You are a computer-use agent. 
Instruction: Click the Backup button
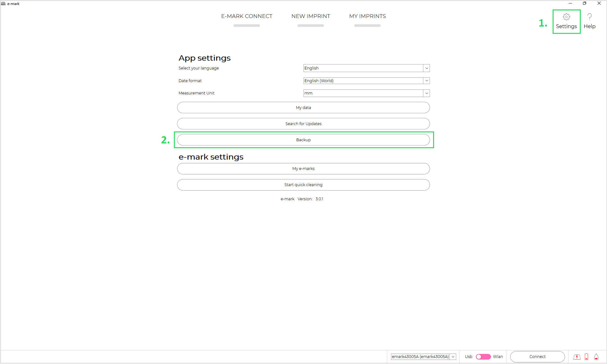tap(303, 140)
